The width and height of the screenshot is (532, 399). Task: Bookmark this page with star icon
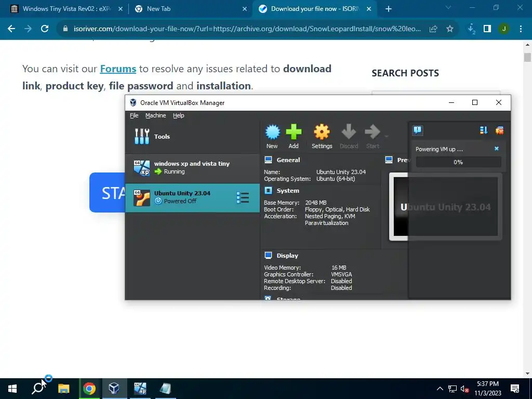pyautogui.click(x=450, y=29)
